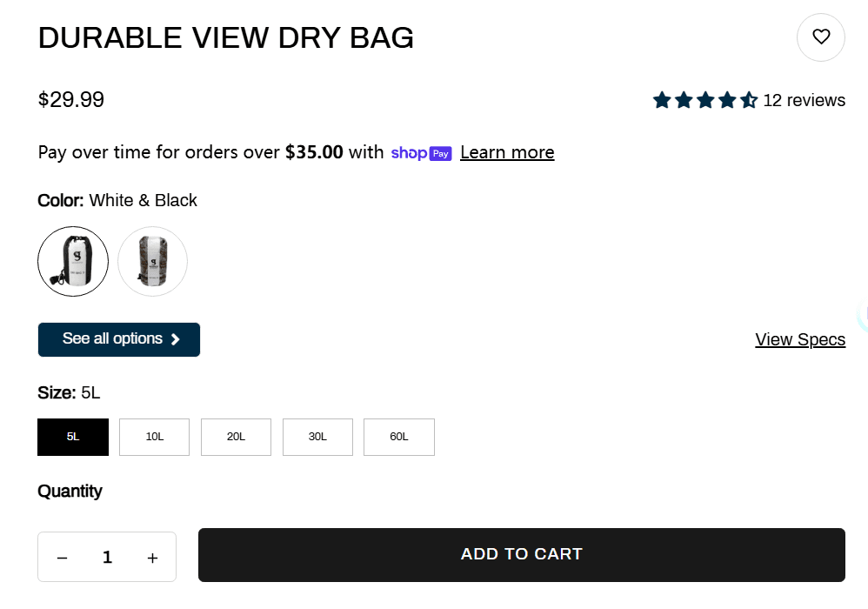Screen dimensions: 868x609
Task: Open the 12 reviews link
Action: [x=804, y=101]
